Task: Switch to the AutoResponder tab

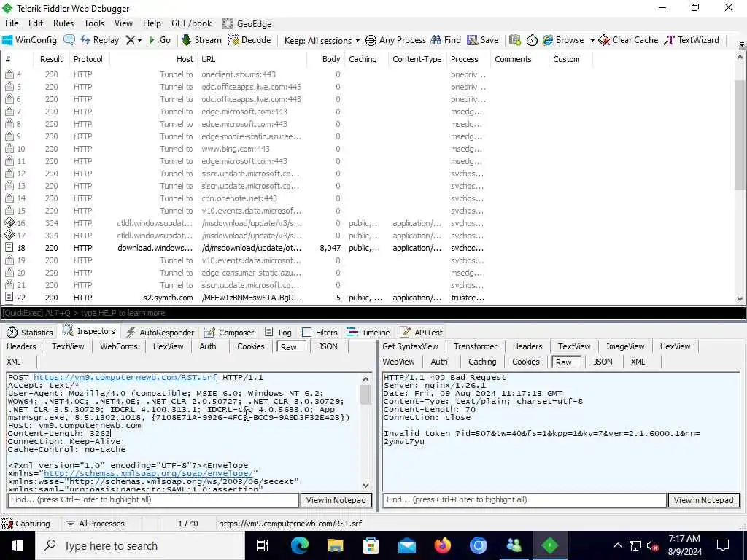Action: click(x=160, y=332)
